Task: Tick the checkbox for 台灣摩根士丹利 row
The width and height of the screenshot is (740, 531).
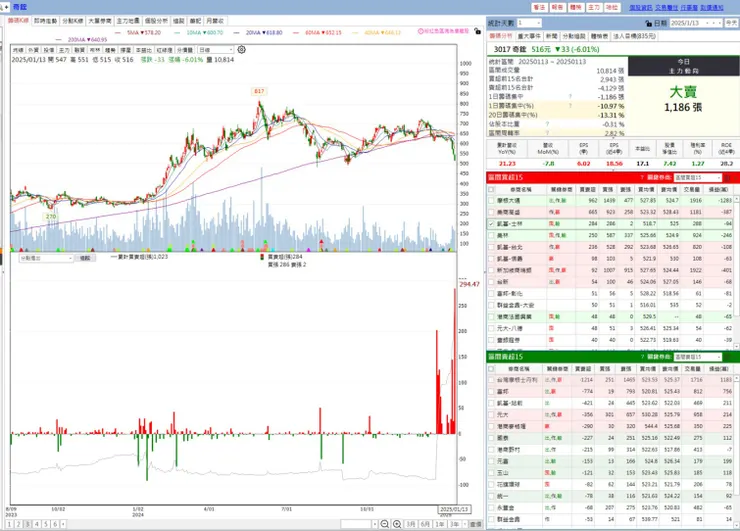Action: 491,380
